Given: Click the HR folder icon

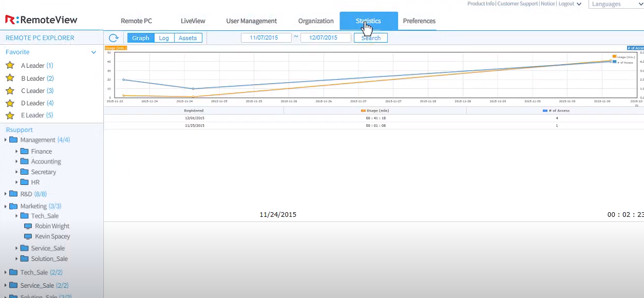Looking at the screenshot, I should pos(24,182).
